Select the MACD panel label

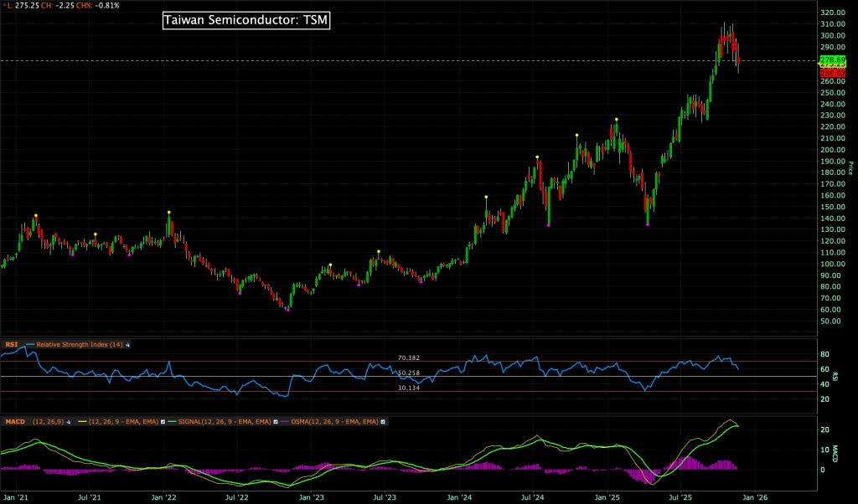(x=15, y=422)
